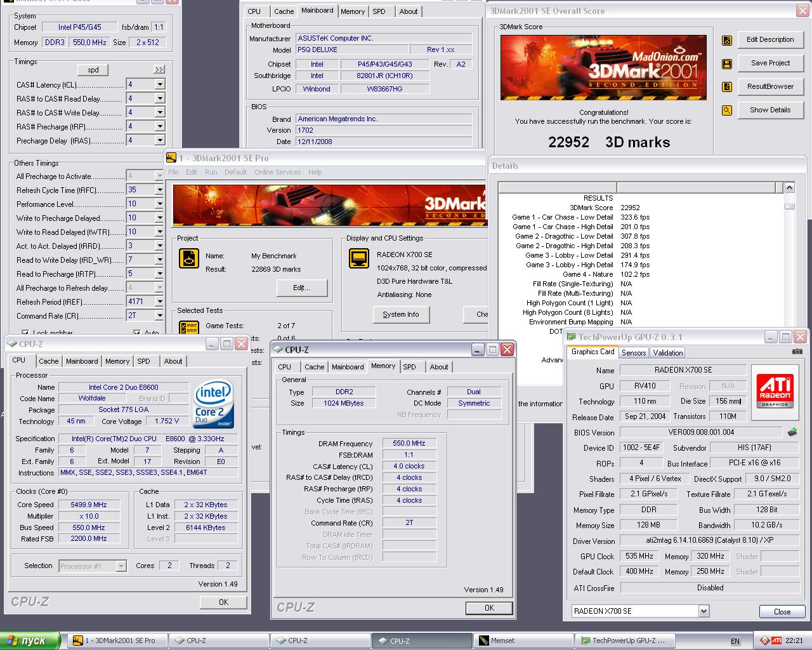
Task: Click the title icon of the CPU-Z processor window
Action: coord(13,344)
